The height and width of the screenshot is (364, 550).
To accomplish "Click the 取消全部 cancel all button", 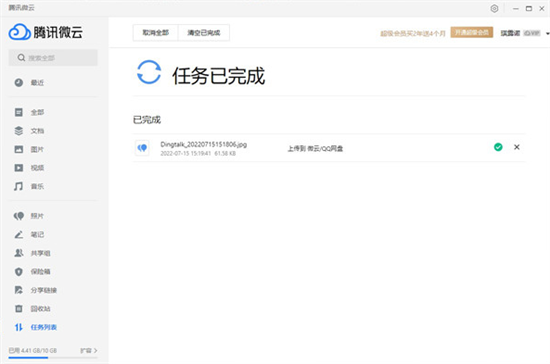I will click(155, 33).
